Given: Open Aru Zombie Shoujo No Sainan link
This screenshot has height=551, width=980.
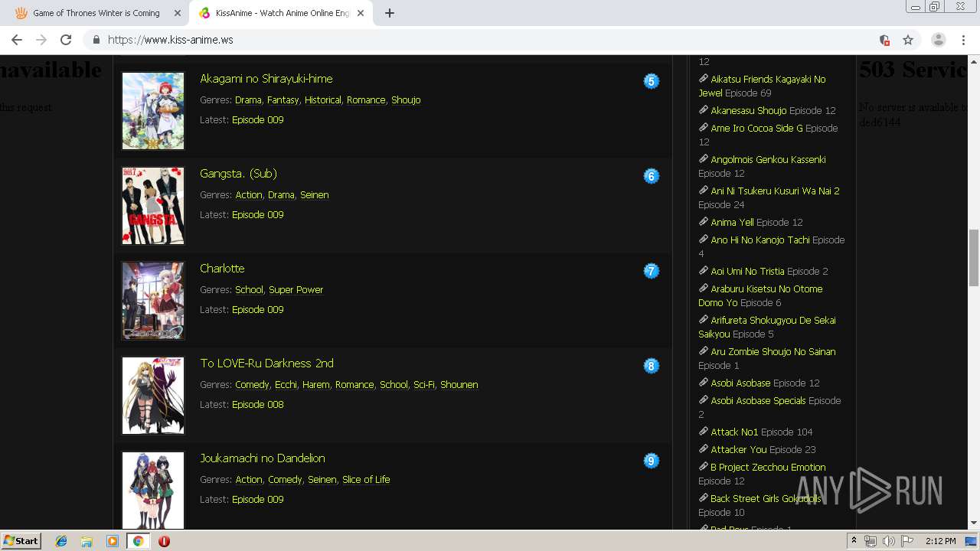Looking at the screenshot, I should 773,352.
